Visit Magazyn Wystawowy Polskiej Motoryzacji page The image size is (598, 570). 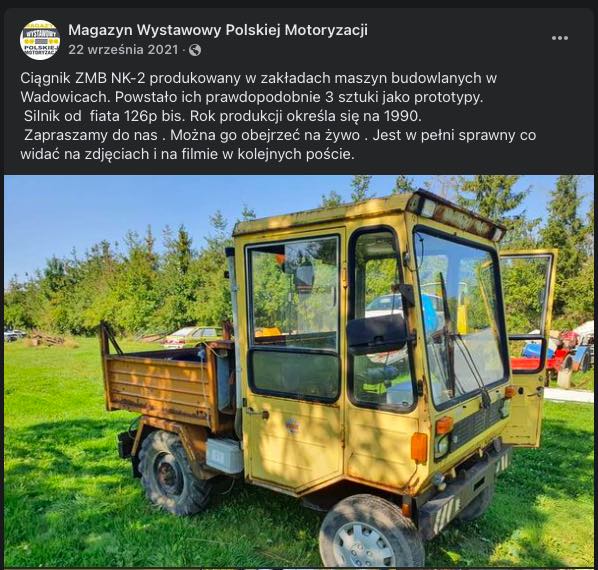218,30
